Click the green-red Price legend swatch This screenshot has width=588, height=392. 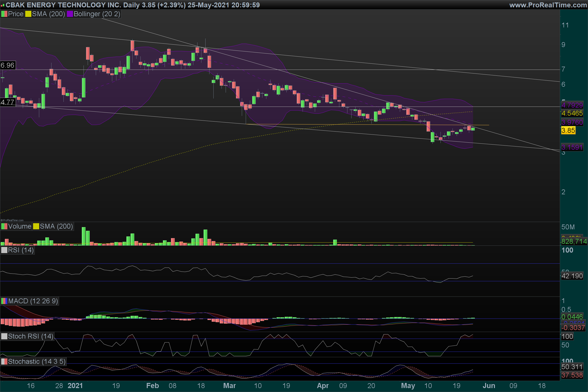[4, 14]
